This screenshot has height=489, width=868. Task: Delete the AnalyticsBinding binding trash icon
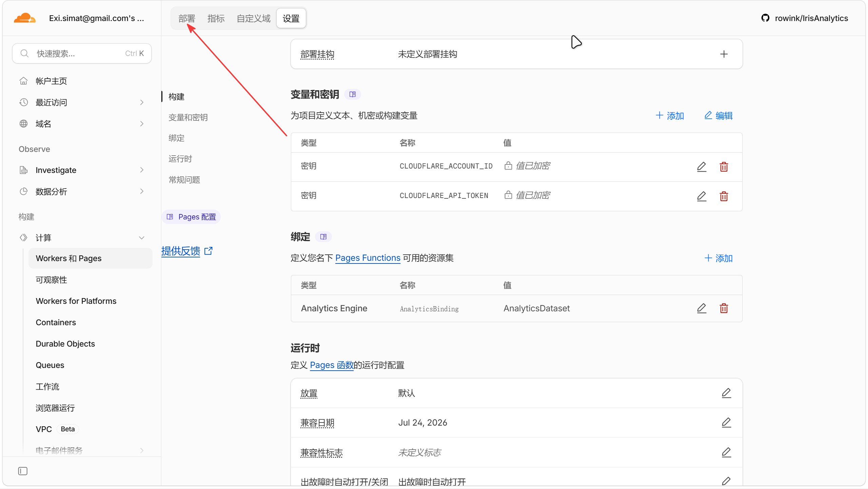(724, 308)
